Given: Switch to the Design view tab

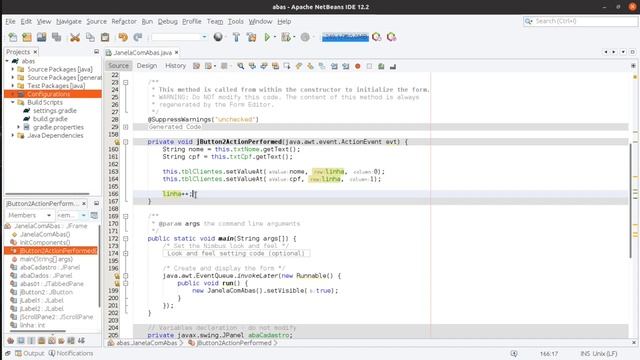Looking at the screenshot, I should [x=147, y=66].
